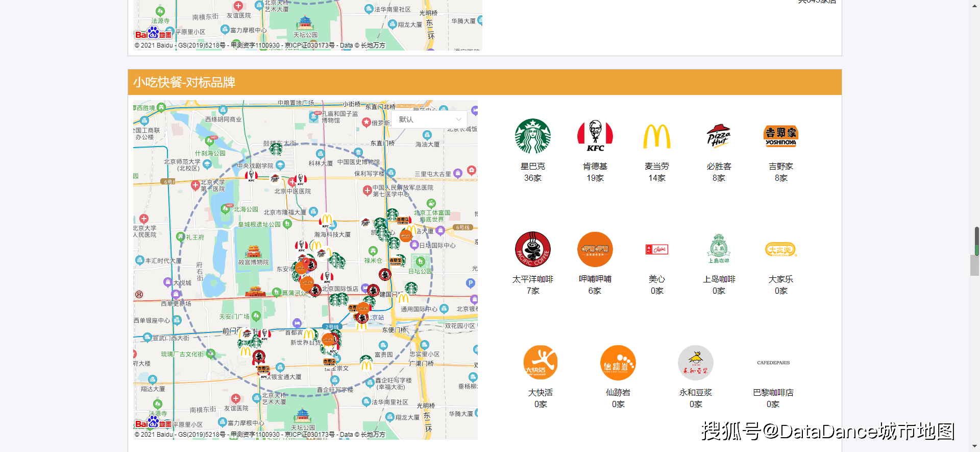Click the 友谊医院 hospital marker in lower map
This screenshot has width=980, height=452.
pos(235,398)
